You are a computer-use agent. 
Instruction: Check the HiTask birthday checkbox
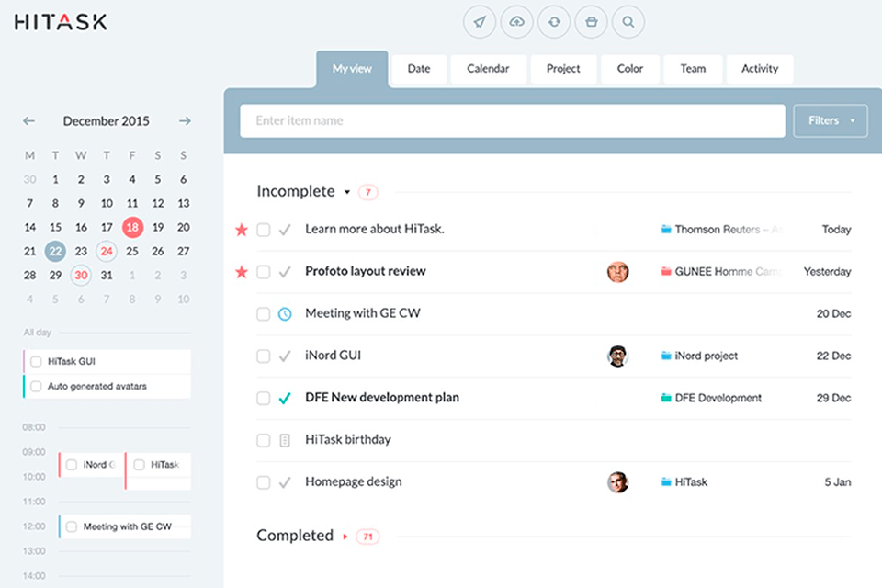[x=264, y=440]
